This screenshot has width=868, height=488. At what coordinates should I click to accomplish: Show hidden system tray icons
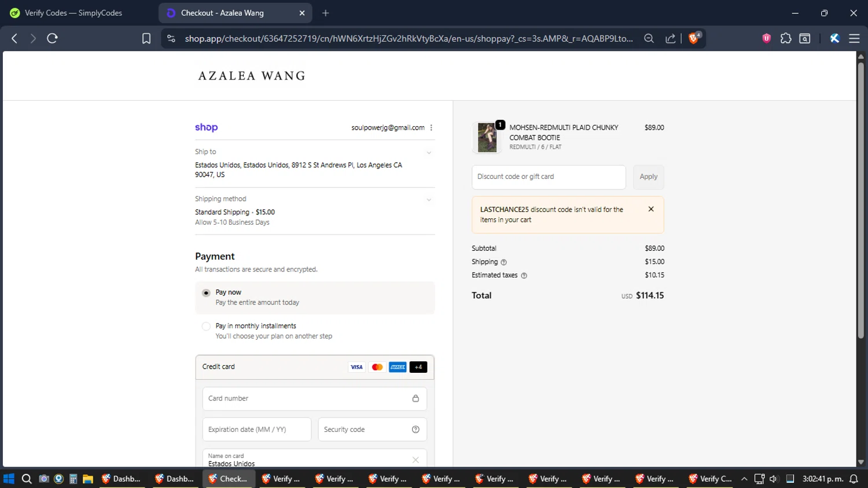pos(744,479)
